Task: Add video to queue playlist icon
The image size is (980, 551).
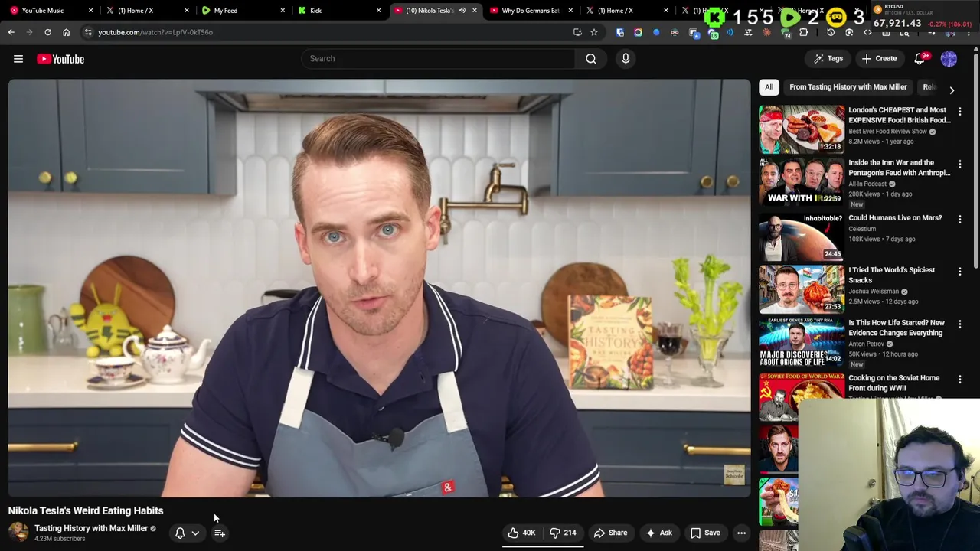Action: point(220,533)
